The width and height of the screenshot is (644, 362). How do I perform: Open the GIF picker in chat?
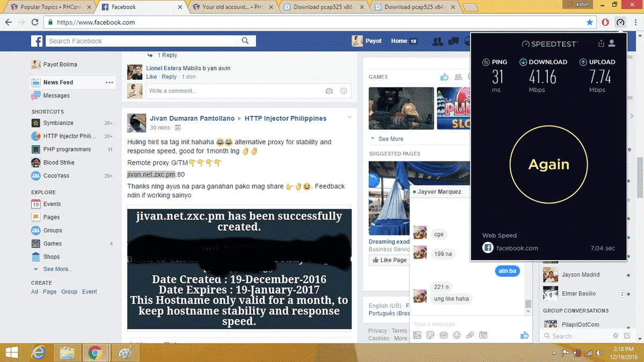click(x=443, y=335)
